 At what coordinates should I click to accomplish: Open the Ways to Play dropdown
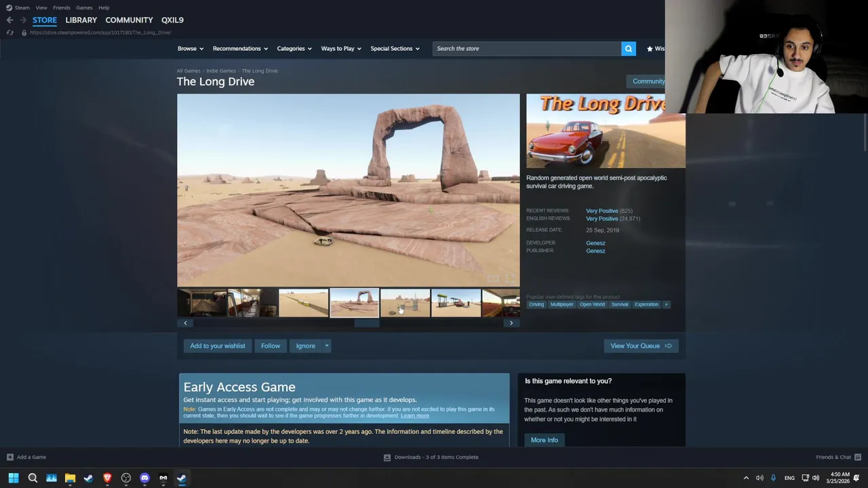(341, 49)
